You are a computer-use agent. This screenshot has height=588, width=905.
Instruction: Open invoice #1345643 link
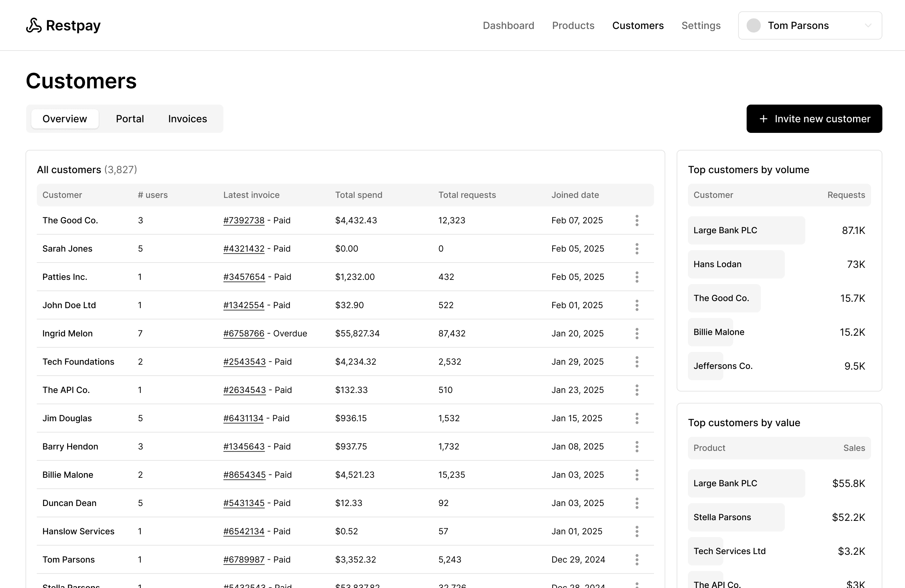[244, 447]
